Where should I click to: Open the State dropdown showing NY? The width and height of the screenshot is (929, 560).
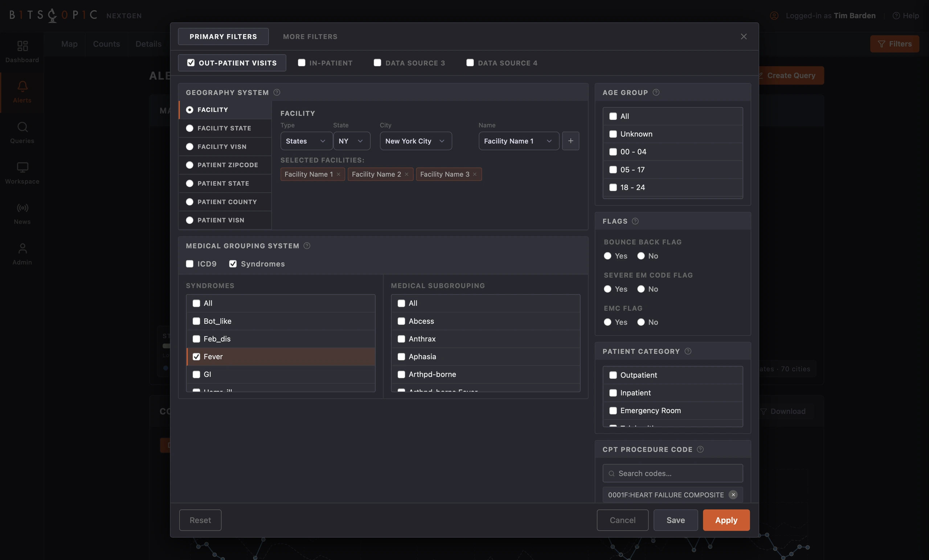tap(351, 141)
